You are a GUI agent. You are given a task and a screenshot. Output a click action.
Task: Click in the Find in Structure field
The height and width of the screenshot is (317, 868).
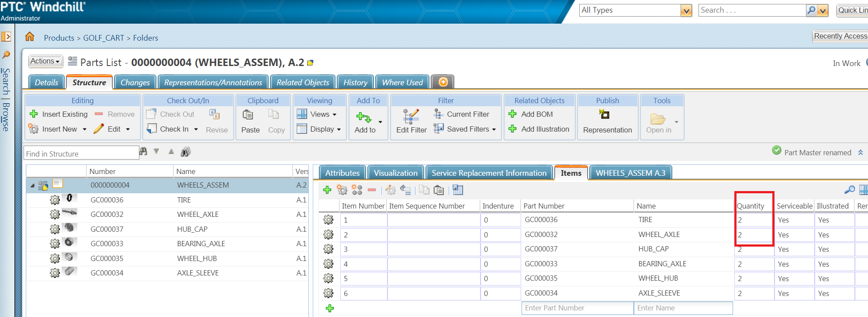pyautogui.click(x=81, y=153)
